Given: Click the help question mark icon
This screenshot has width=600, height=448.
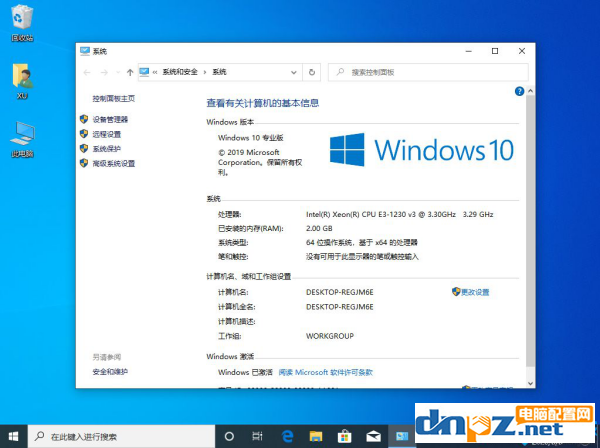Looking at the screenshot, I should coord(519,91).
